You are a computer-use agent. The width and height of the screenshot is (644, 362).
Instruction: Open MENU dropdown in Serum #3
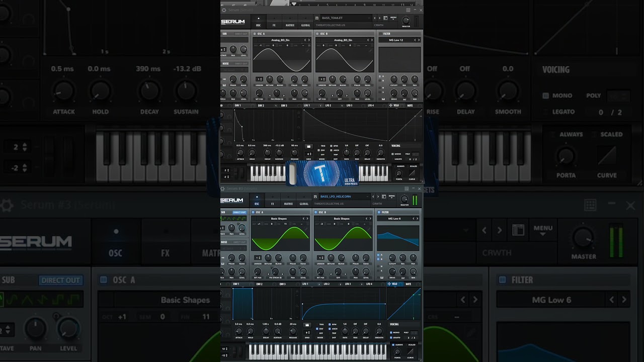(392, 197)
